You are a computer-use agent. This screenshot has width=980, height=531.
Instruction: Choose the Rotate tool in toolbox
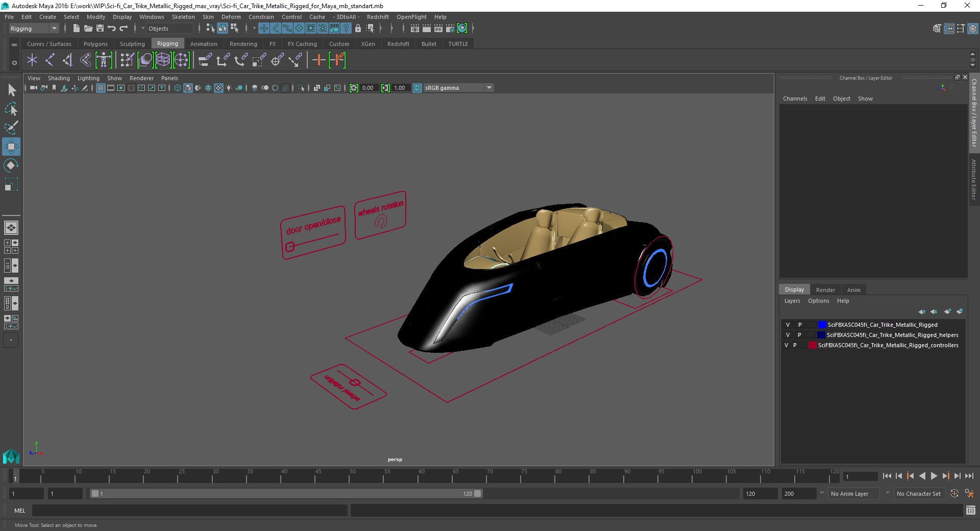point(11,165)
